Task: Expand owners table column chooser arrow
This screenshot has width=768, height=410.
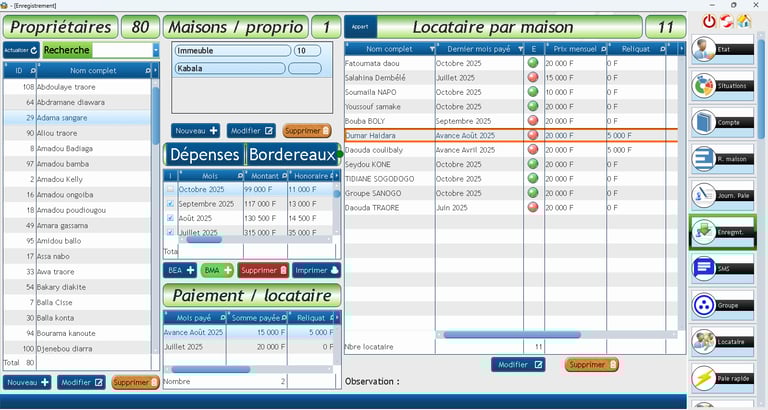Action: 156,71
